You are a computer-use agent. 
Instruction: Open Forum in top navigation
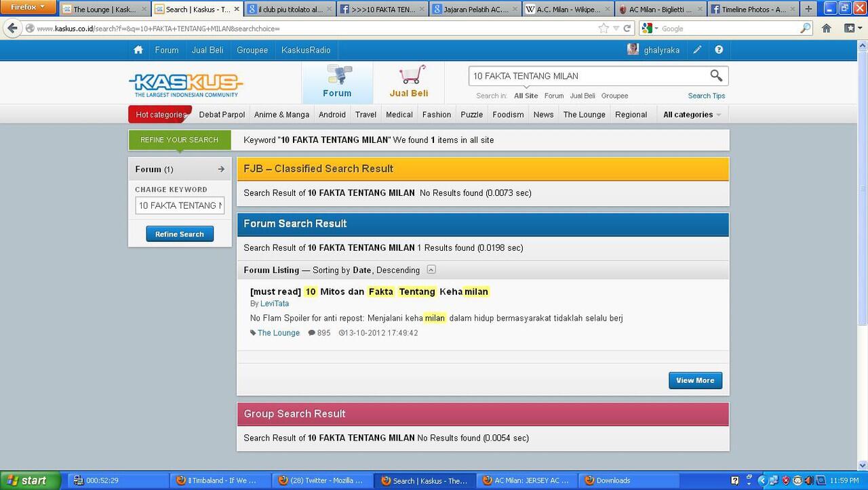coord(167,50)
